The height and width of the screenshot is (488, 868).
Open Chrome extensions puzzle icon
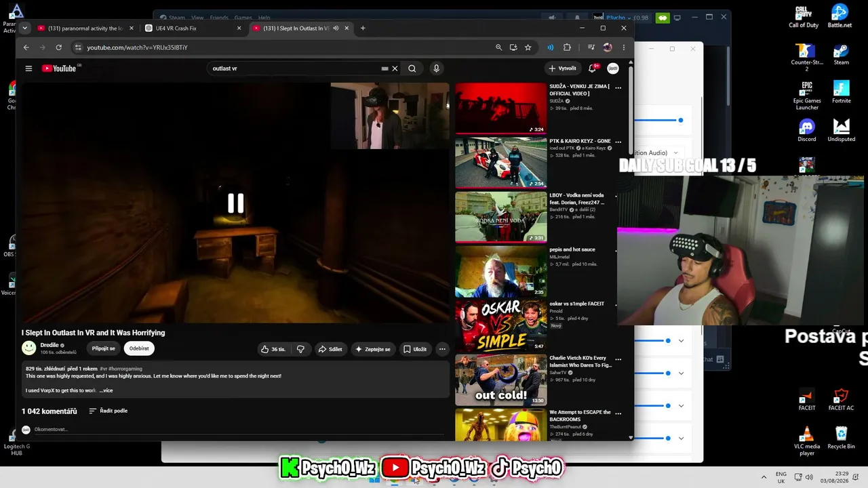pyautogui.click(x=567, y=47)
